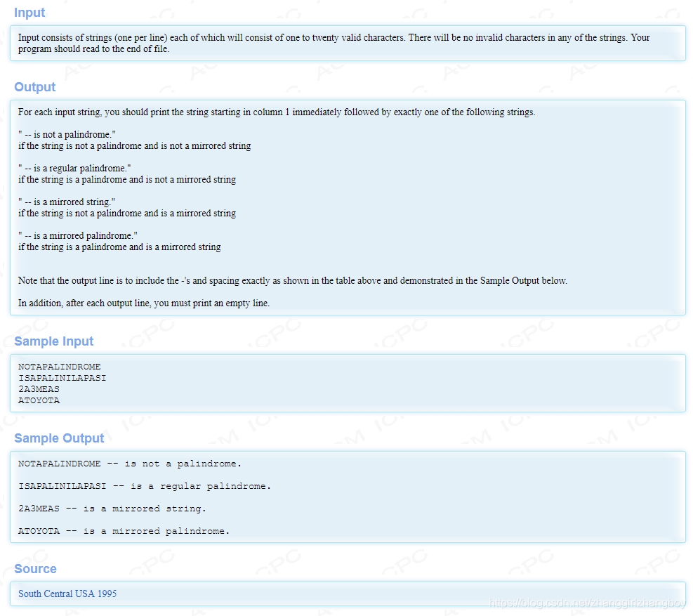Image resolution: width=693 pixels, height=616 pixels.
Task: Click the quoted '" -- is not a palindrome."' text
Action: tap(67, 134)
